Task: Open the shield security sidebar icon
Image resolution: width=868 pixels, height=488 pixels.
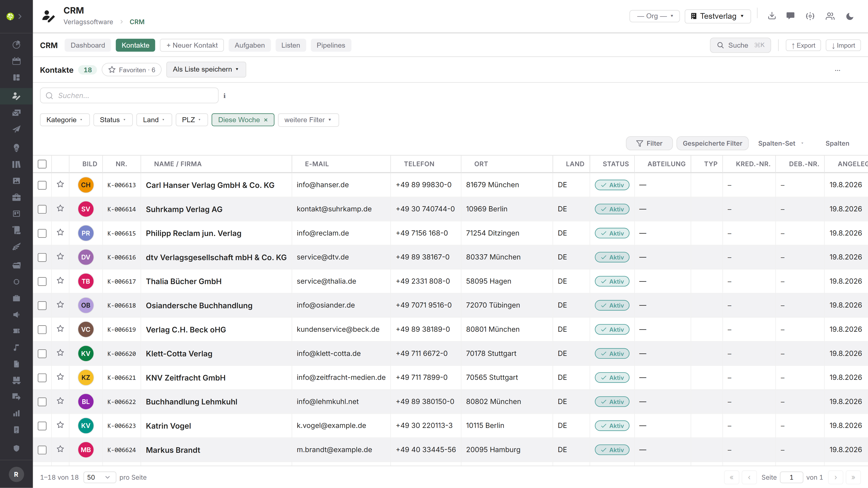Action: coord(16,448)
